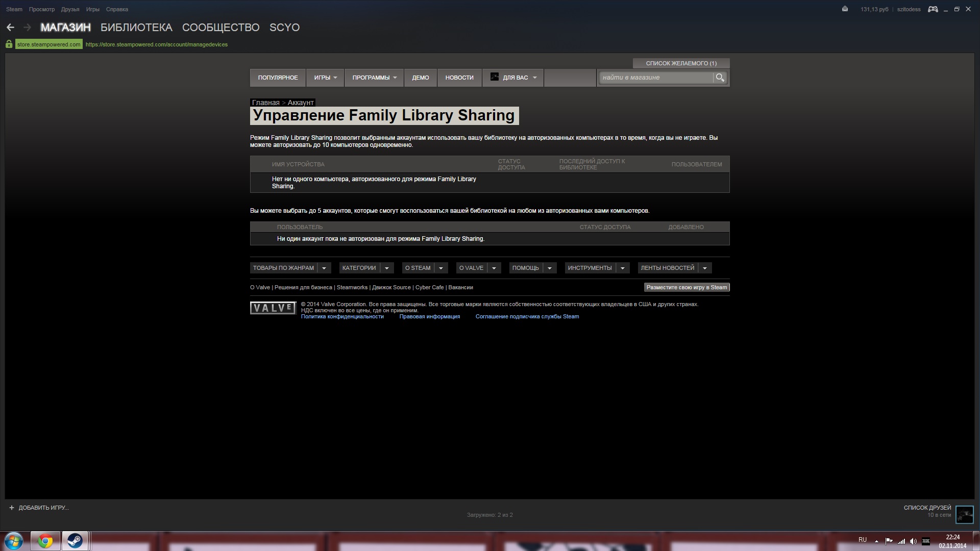Go forward with the right arrow
980x551 pixels.
point(28,28)
